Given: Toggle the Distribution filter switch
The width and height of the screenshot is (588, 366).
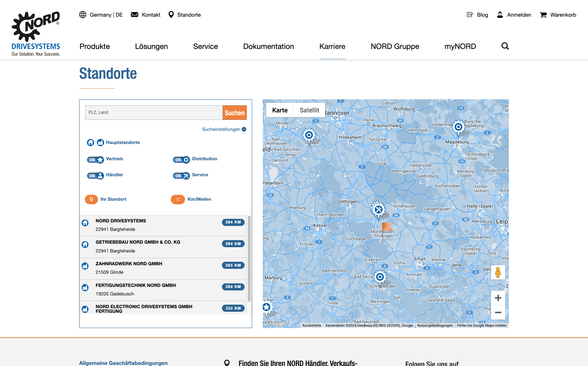Looking at the screenshot, I should pyautogui.click(x=181, y=160).
